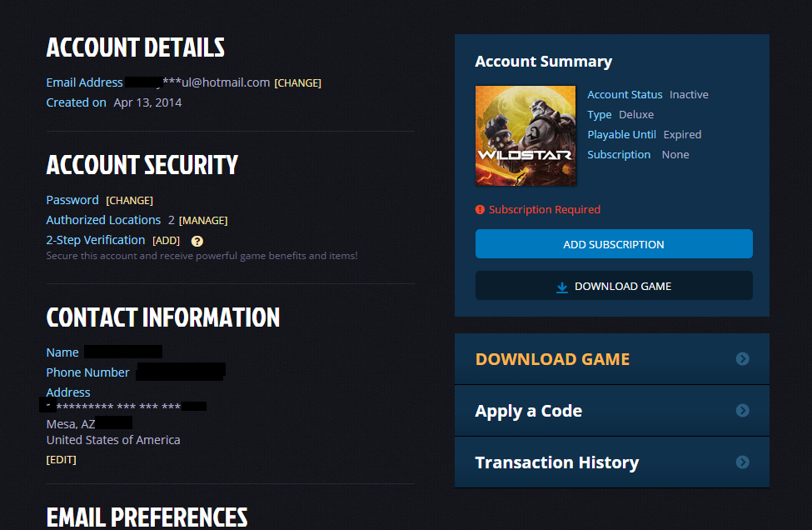Open the question mark help icon

point(197,241)
